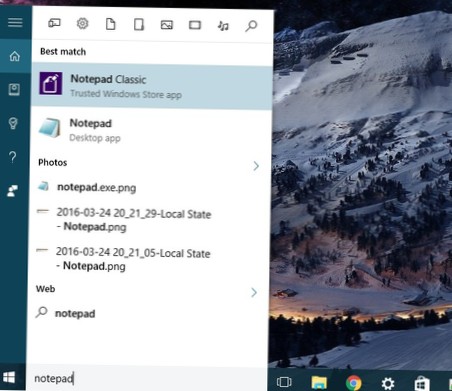Open Notepad Classic store app result
Image resolution: width=452 pixels, height=391 pixels.
(x=152, y=87)
